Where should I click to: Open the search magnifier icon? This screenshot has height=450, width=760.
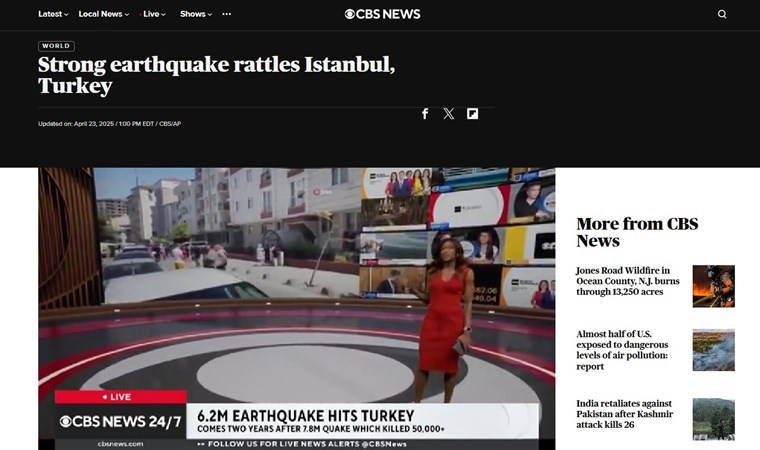(722, 14)
